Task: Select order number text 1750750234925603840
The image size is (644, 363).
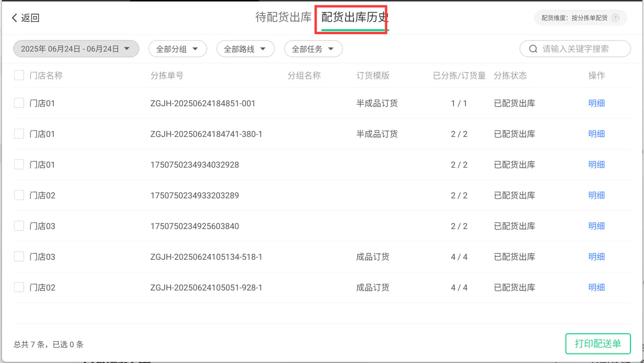Action: [195, 226]
